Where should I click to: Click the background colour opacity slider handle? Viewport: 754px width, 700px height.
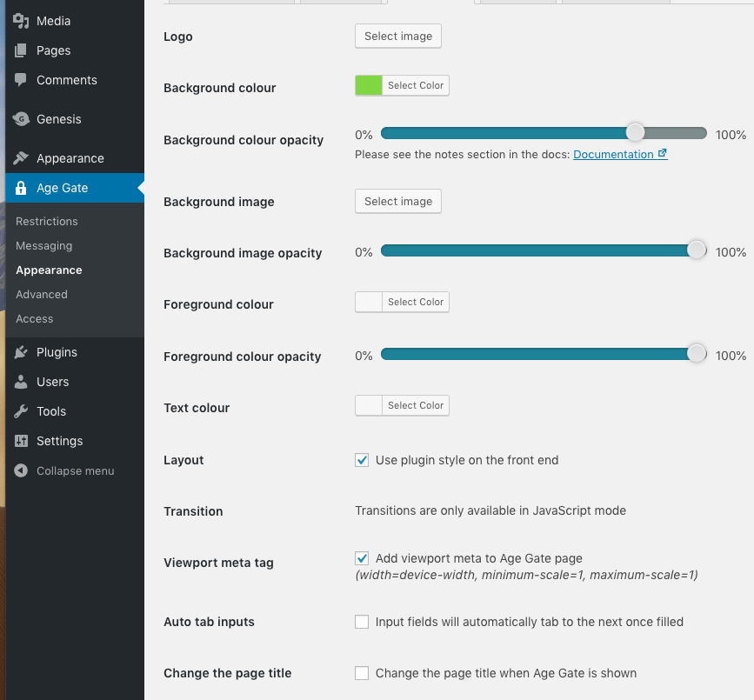[x=636, y=132]
